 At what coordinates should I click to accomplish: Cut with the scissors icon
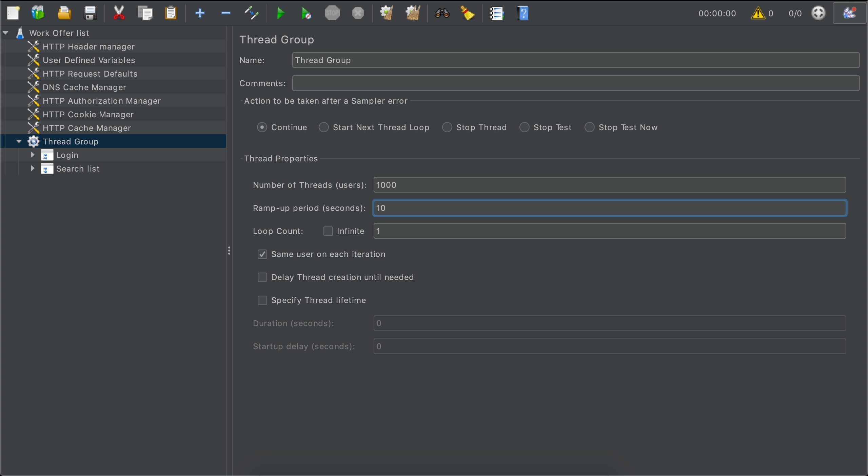[119, 13]
